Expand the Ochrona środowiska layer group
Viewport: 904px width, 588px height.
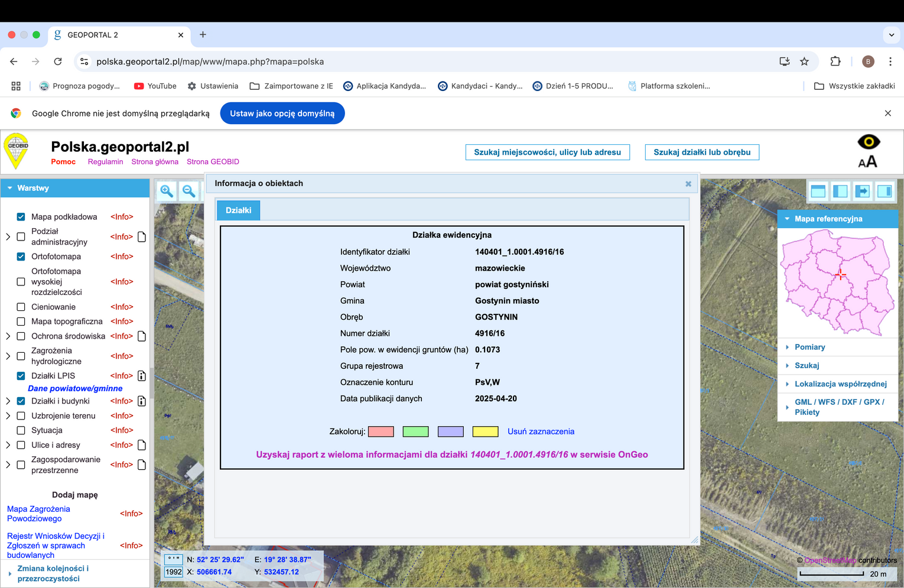(x=8, y=336)
